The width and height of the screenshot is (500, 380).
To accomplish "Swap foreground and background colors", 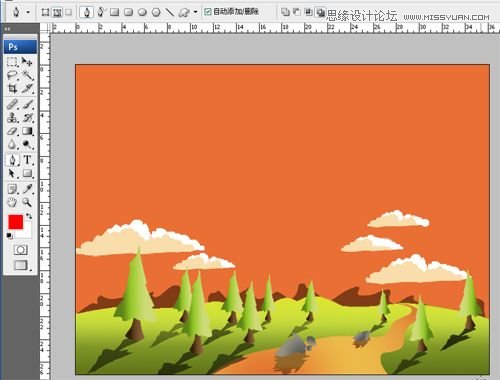I will (29, 216).
